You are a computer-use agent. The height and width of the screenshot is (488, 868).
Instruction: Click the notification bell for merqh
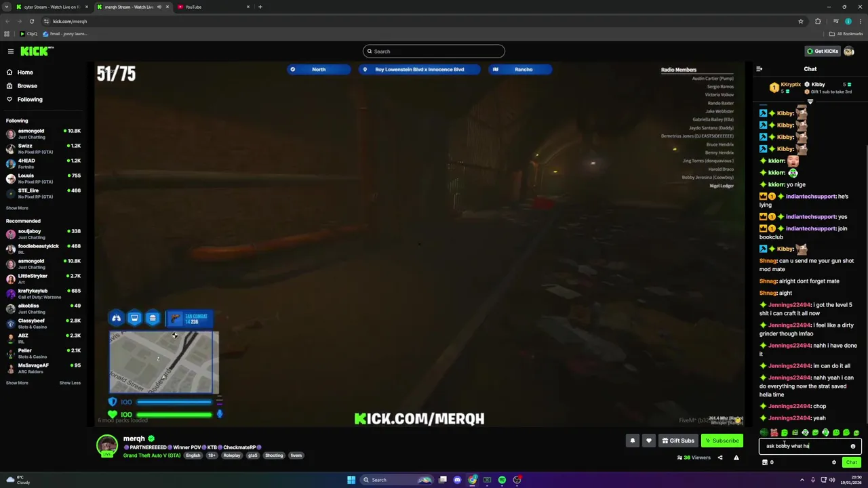pos(632,441)
